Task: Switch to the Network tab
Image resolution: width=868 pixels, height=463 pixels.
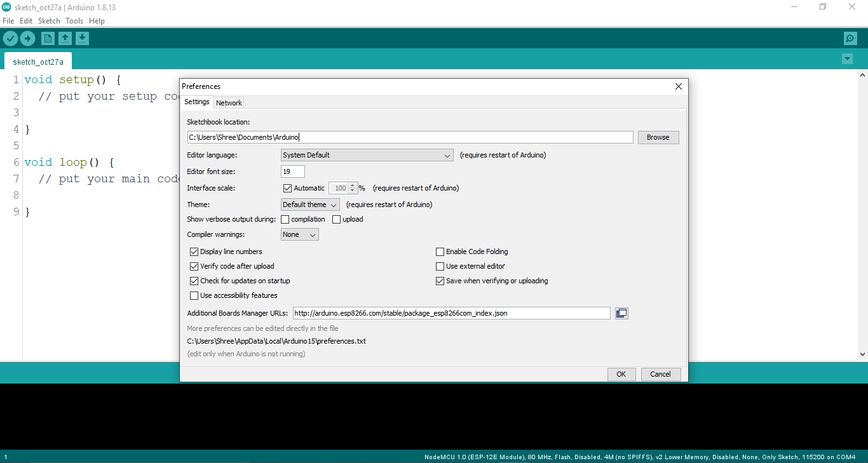Action: (229, 102)
